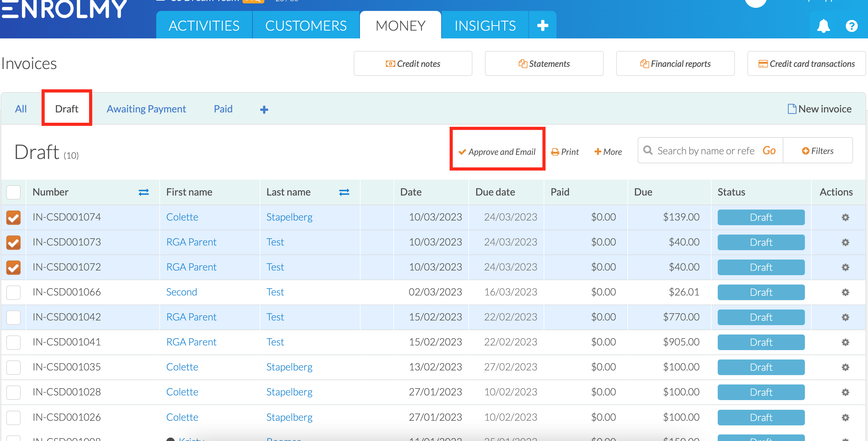Screen dimensions: 868x441
Task: Check invoice IN-CSD001066
Action: pyautogui.click(x=13, y=292)
